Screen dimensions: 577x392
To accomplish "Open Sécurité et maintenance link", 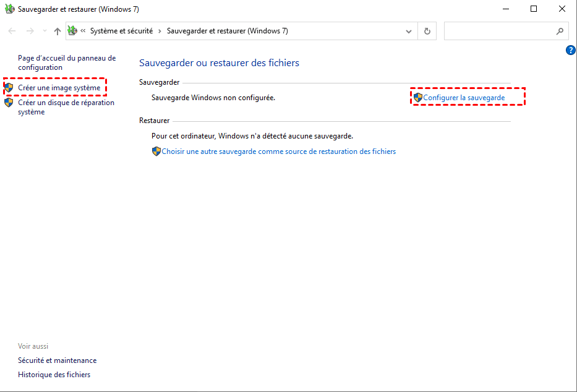I will 58,360.
